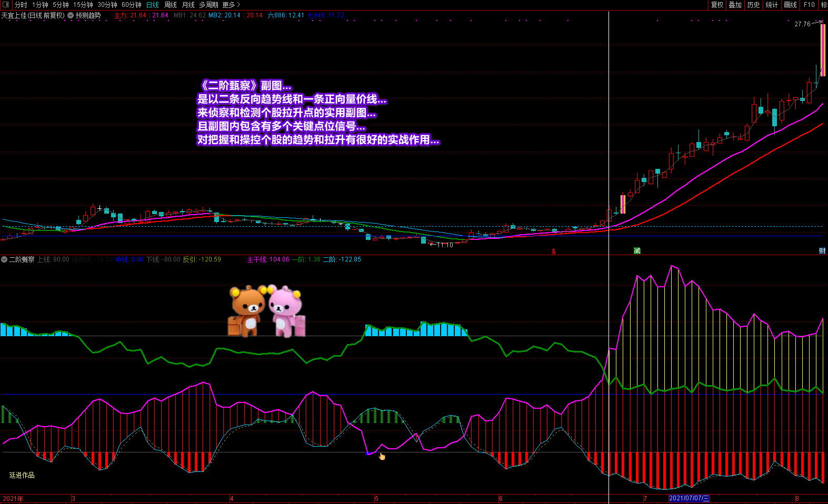Open the F10 company info

(x=809, y=5)
